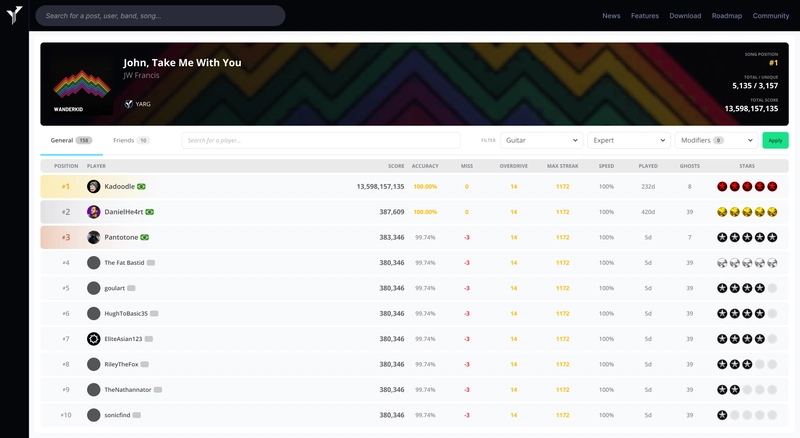800x438 pixels.
Task: Click the 420d played value
Action: 648,212
